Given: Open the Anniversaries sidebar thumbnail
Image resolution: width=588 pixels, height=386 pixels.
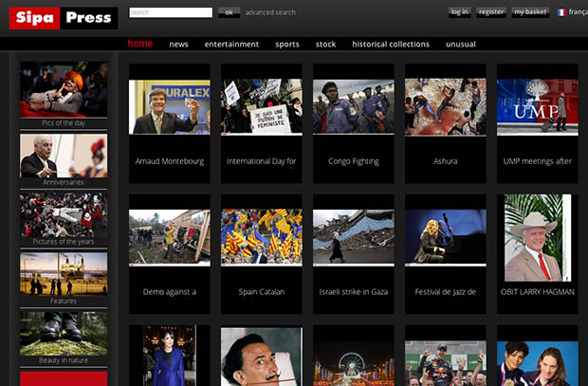Looking at the screenshot, I should 64,156.
